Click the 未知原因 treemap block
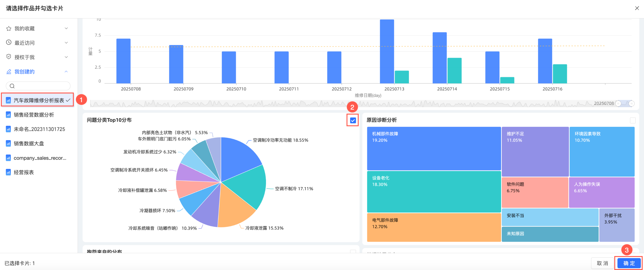This screenshot has width=644, height=270. click(550, 234)
